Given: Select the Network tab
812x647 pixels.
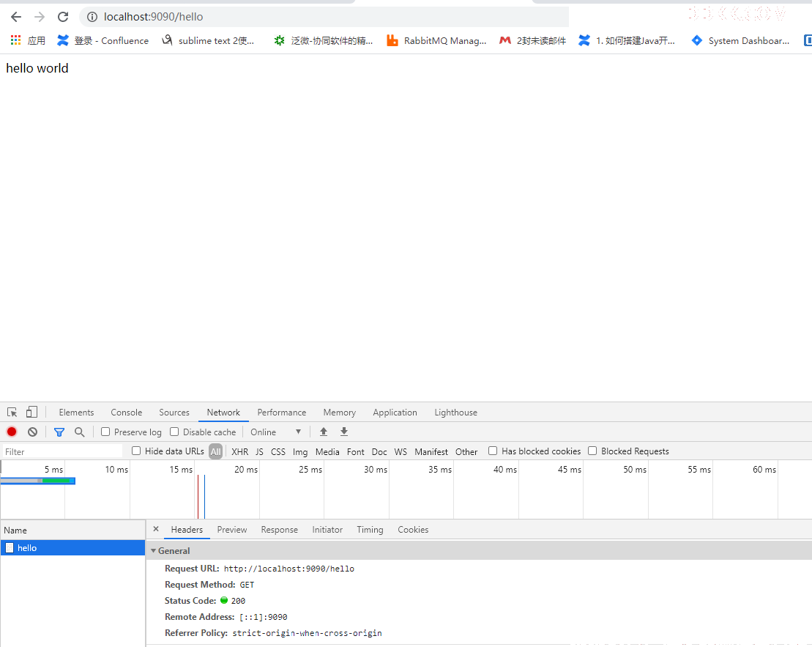Looking at the screenshot, I should coord(223,412).
